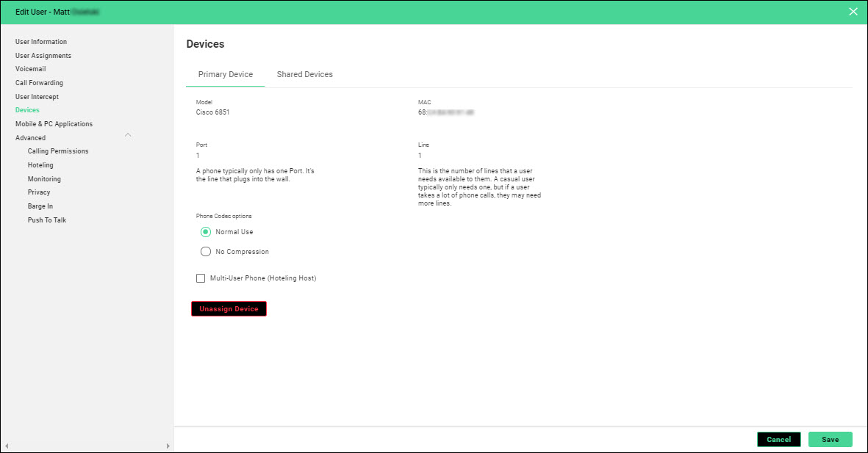868x453 pixels.
Task: Select Calling Permissions under Advanced
Action: coord(58,151)
